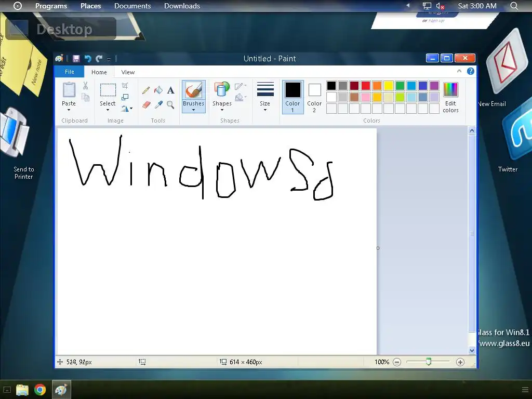Select the Color picker eyedropper tool
Screen dimensions: 532x399
[158, 104]
